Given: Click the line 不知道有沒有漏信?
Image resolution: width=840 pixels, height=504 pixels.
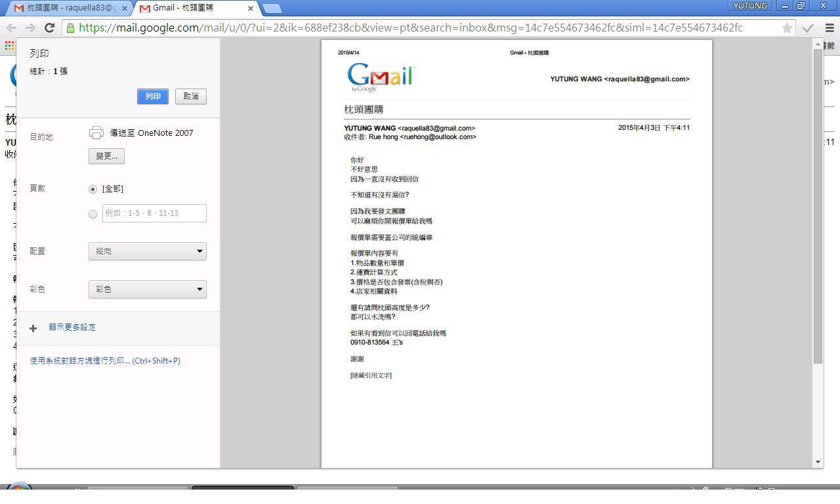Looking at the screenshot, I should click(380, 195).
